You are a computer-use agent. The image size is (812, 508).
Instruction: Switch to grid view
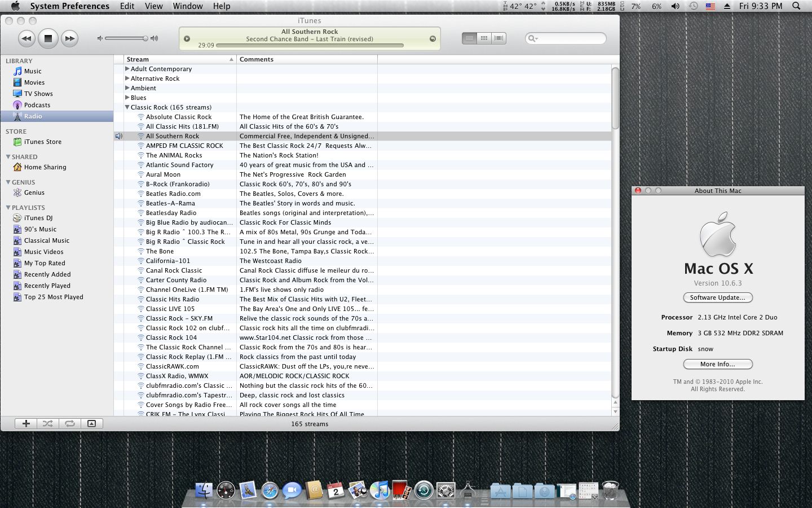tap(484, 38)
